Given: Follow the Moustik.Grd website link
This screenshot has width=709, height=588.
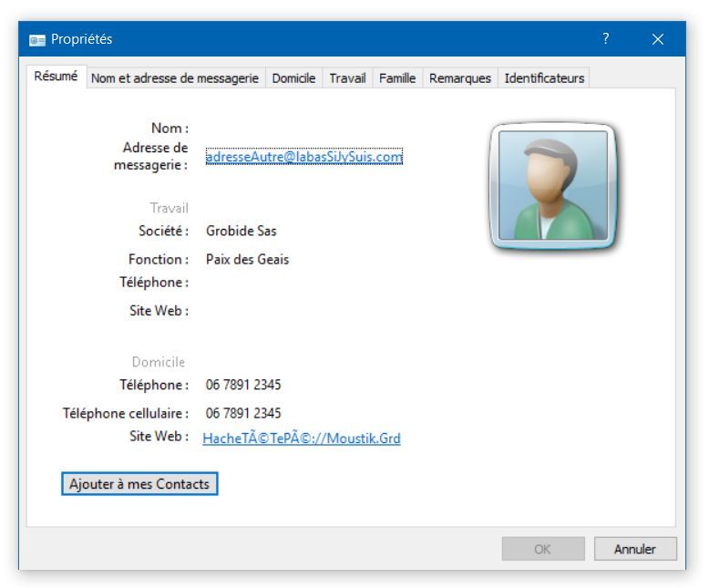Looking at the screenshot, I should coord(301,438).
